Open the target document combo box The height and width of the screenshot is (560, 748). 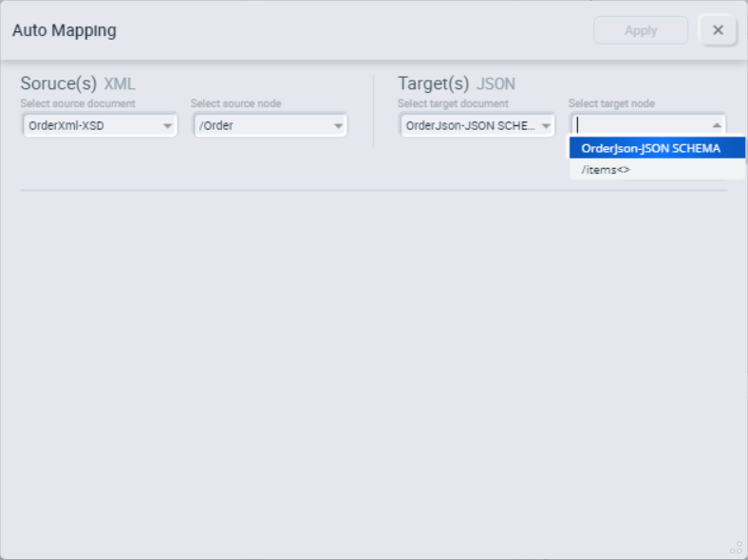(477, 125)
